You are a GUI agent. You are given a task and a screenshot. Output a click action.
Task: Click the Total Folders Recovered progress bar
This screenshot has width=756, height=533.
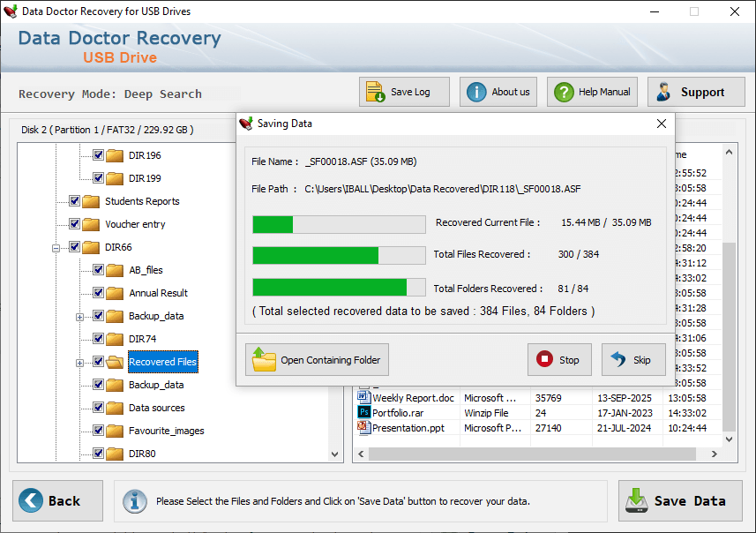coord(339,287)
